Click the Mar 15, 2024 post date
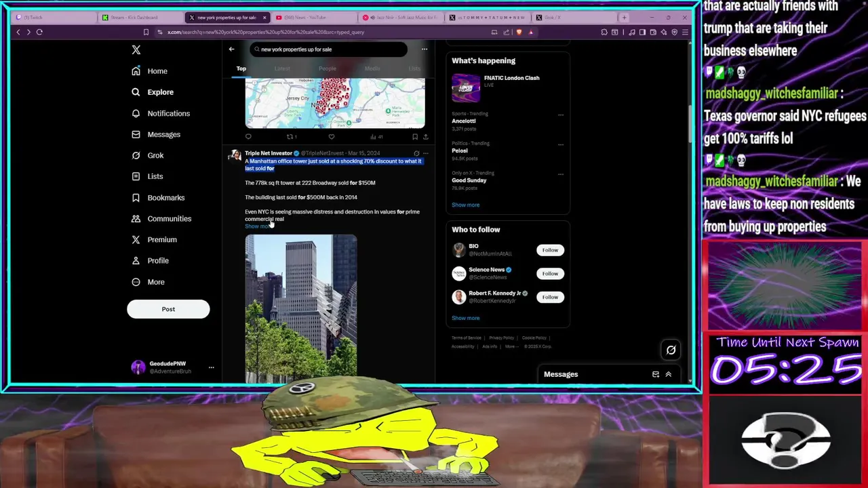The width and height of the screenshot is (868, 488). pyautogui.click(x=364, y=153)
